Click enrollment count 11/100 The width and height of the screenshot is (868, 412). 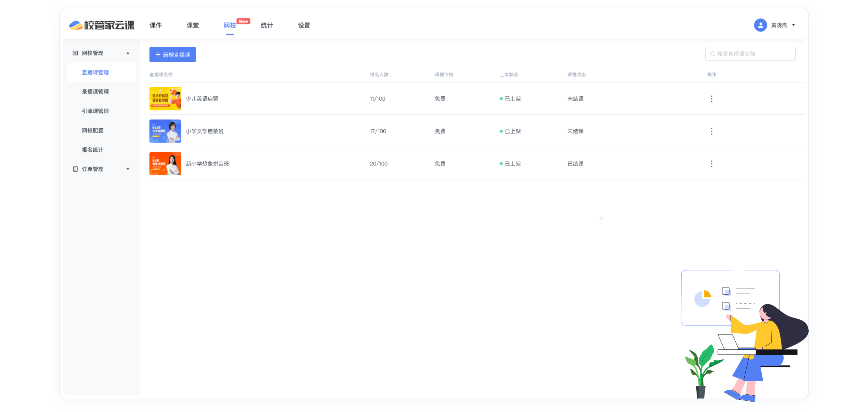coord(378,99)
